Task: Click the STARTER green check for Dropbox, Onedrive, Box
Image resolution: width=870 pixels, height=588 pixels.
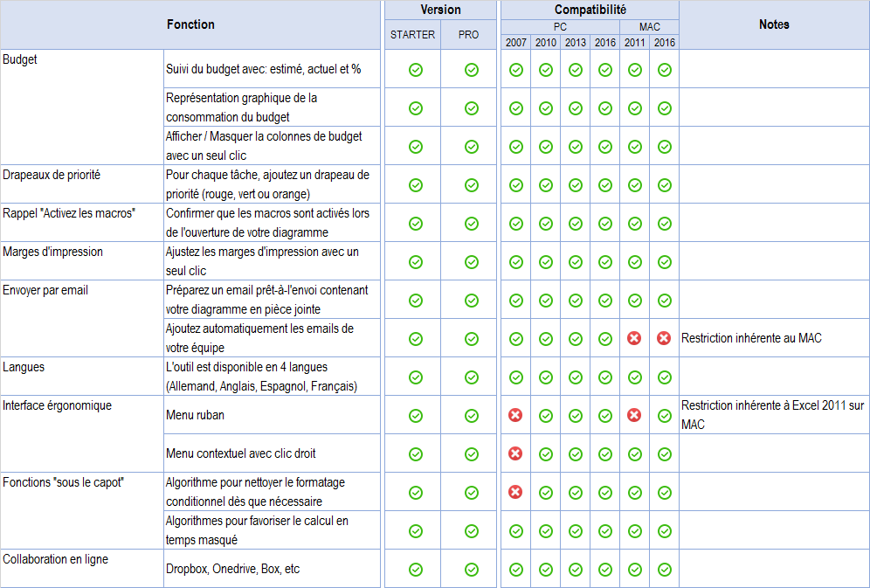Action: (416, 569)
